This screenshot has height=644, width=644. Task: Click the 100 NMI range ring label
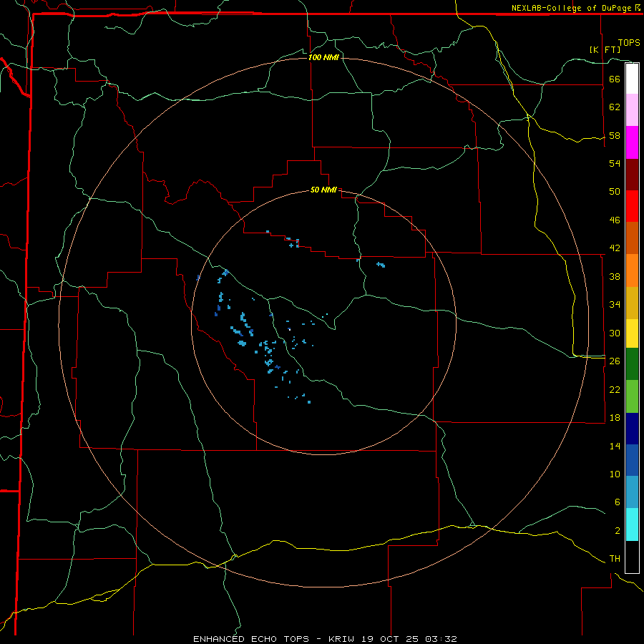[323, 57]
